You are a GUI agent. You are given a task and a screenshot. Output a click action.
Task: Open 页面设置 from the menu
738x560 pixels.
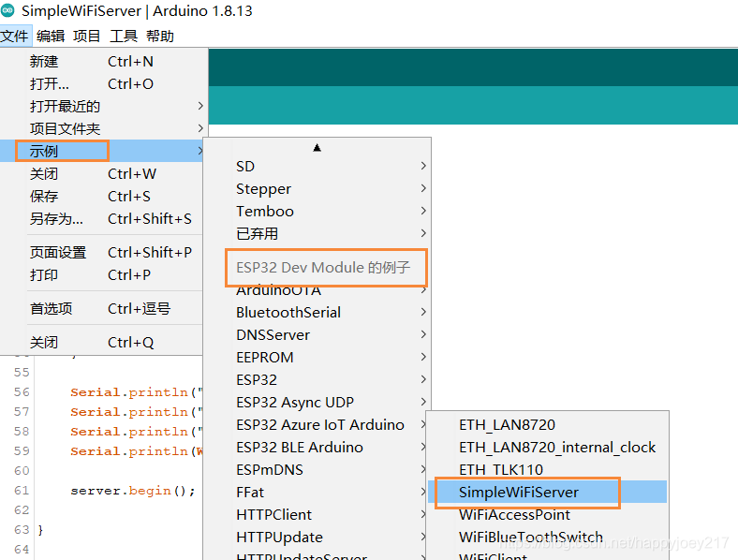[x=103, y=253]
